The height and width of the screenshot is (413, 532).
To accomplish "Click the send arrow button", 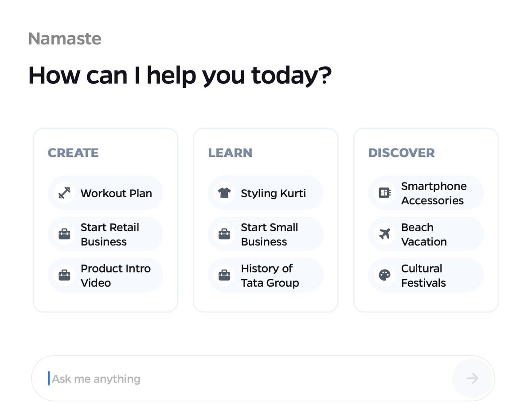I will click(x=473, y=378).
